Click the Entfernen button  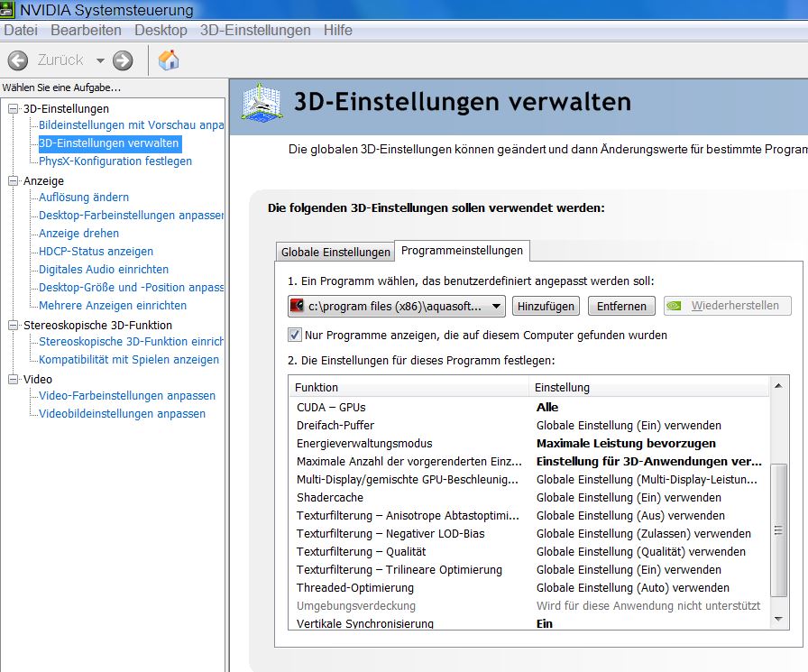pos(621,306)
